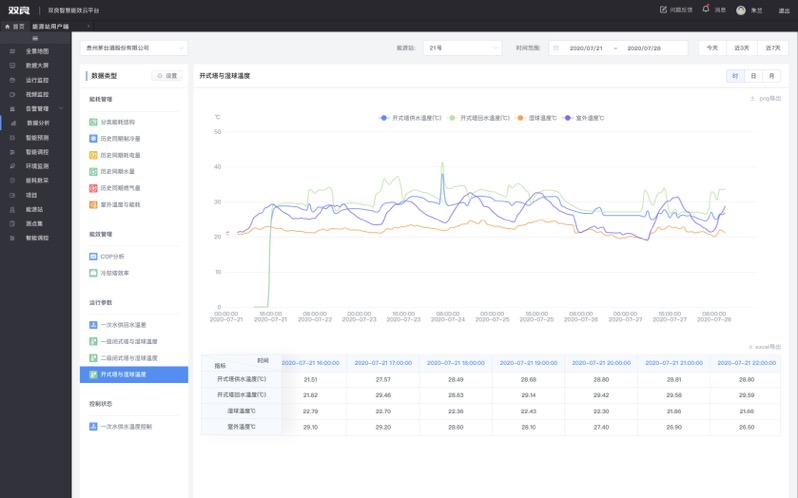
Task: Open 智能预测 in the sidebar
Action: pyautogui.click(x=37, y=137)
